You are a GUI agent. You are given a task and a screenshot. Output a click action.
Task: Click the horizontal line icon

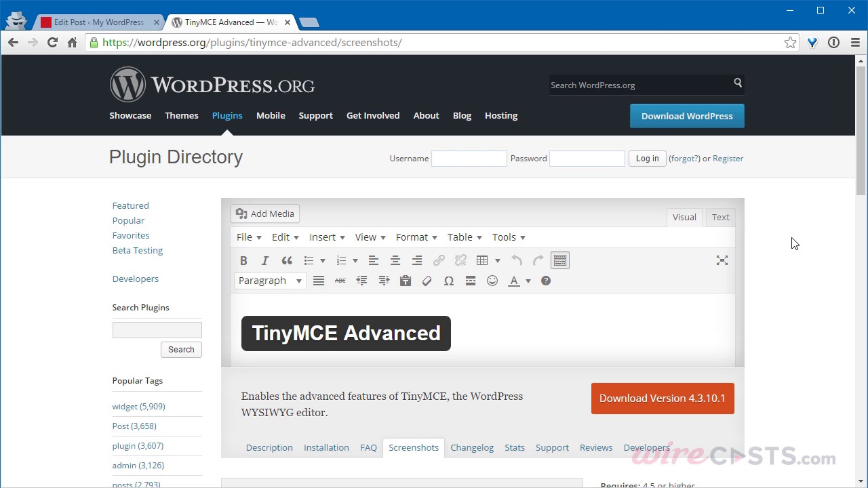(x=471, y=281)
